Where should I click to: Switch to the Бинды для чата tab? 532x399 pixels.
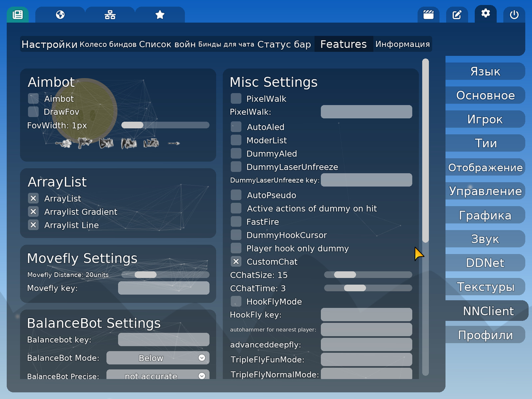[226, 44]
